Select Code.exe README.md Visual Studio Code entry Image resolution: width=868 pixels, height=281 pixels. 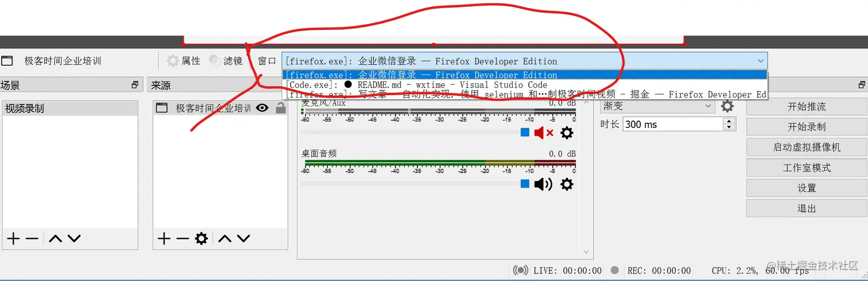pyautogui.click(x=524, y=85)
